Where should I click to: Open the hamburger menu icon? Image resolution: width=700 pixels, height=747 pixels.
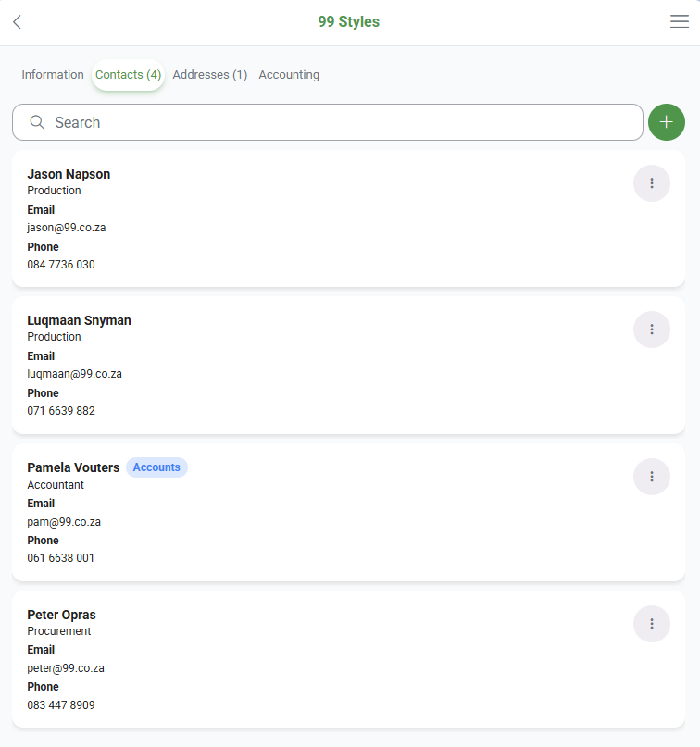[679, 21]
